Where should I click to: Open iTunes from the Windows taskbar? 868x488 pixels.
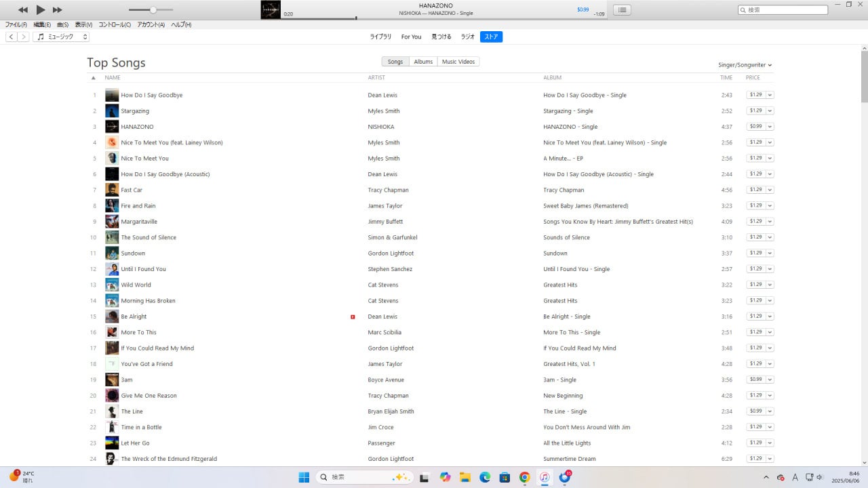tap(544, 477)
